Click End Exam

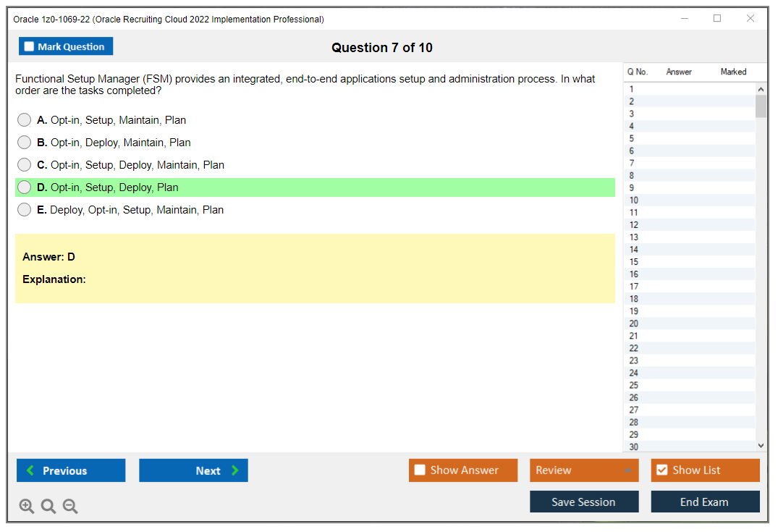tap(704, 501)
